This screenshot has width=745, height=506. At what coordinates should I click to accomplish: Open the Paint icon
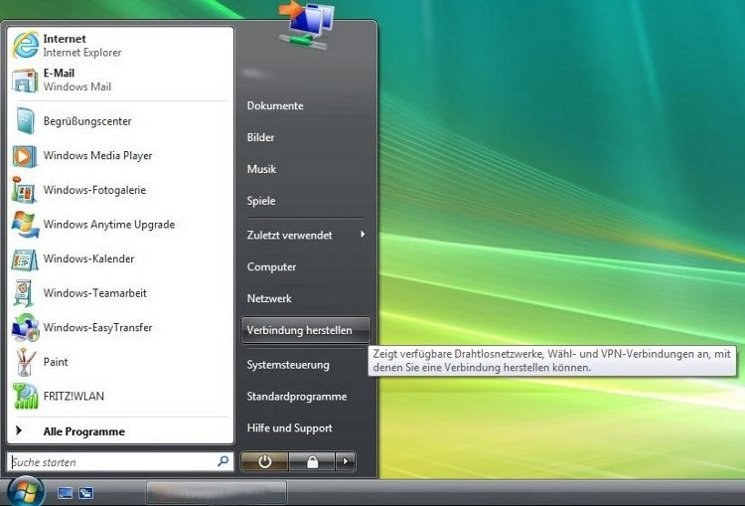point(25,362)
